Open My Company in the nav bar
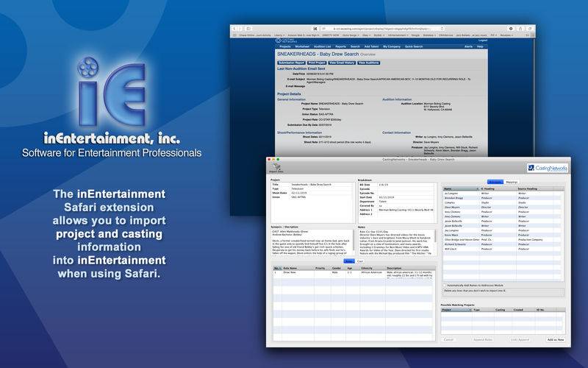The image size is (588, 368). tap(392, 46)
